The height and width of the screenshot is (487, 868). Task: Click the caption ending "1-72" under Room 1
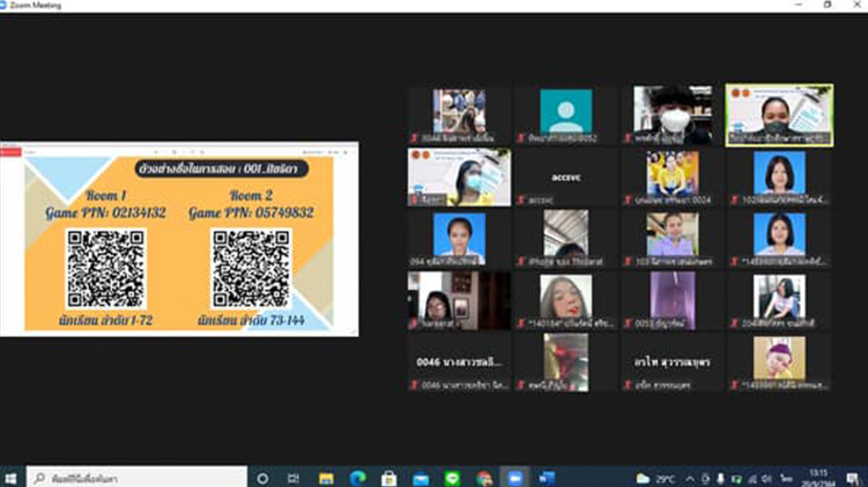(105, 320)
